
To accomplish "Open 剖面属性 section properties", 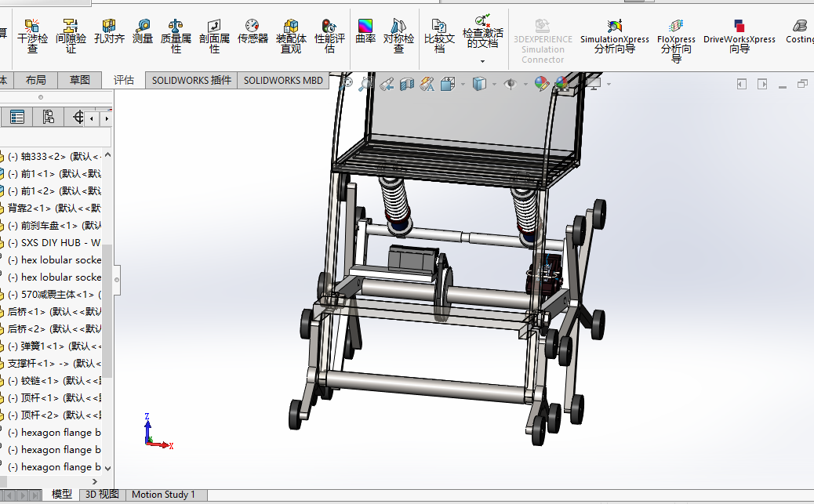I will tap(214, 36).
